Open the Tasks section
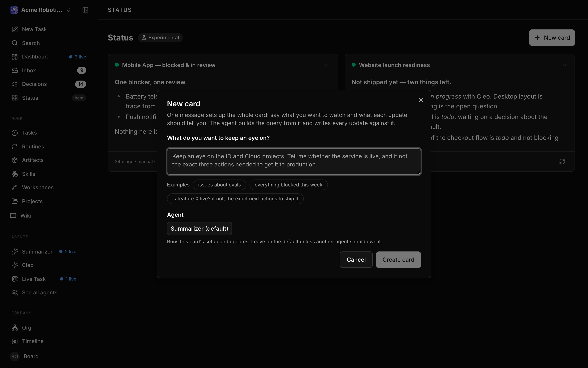The height and width of the screenshot is (368, 588). 49,133
